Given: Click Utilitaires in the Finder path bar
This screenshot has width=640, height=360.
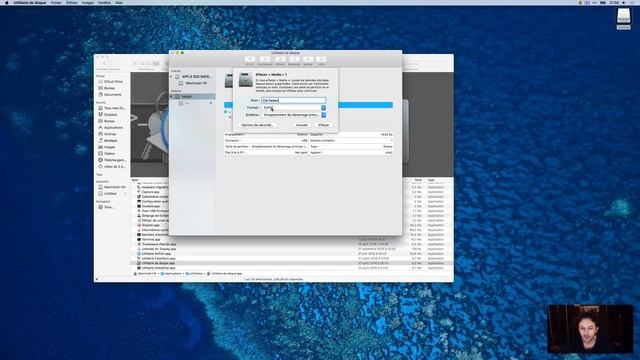Looking at the screenshot, I should click(x=195, y=273).
